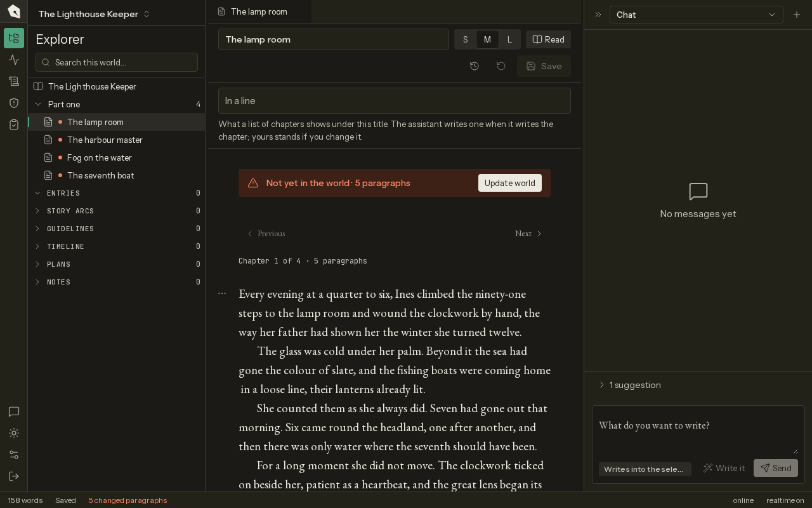
Task: Expand the Plans section
Action: pyautogui.click(x=117, y=264)
